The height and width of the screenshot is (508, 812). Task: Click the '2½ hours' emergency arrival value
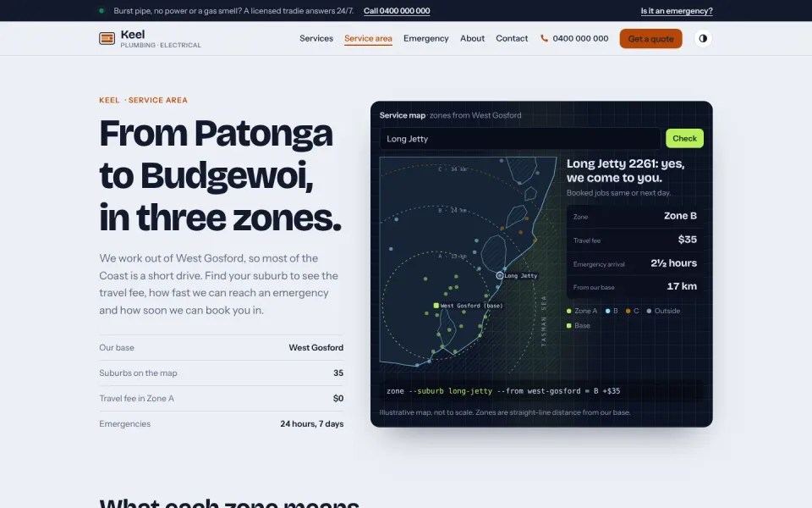(673, 263)
